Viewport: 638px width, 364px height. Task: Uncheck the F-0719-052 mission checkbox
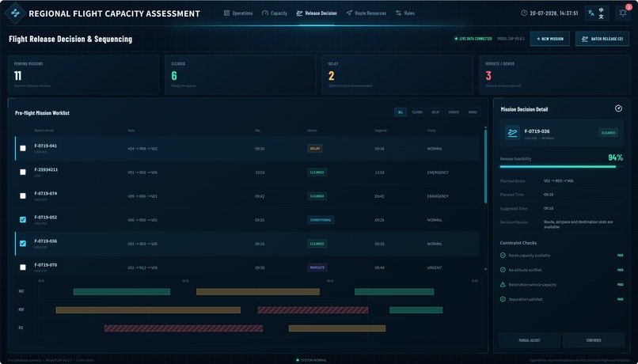click(x=23, y=220)
